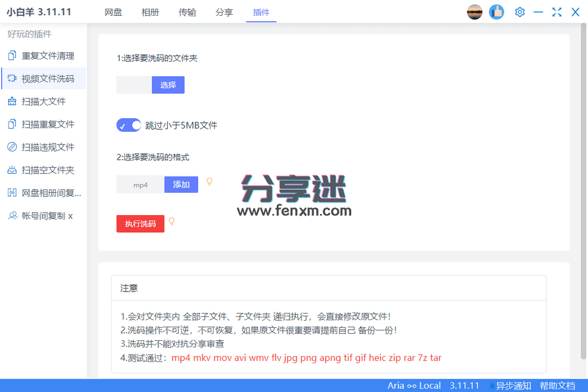This screenshot has width=588, height=392.
Task: Click the lightbulb hint next to 执行洗码
Action: 172,222
